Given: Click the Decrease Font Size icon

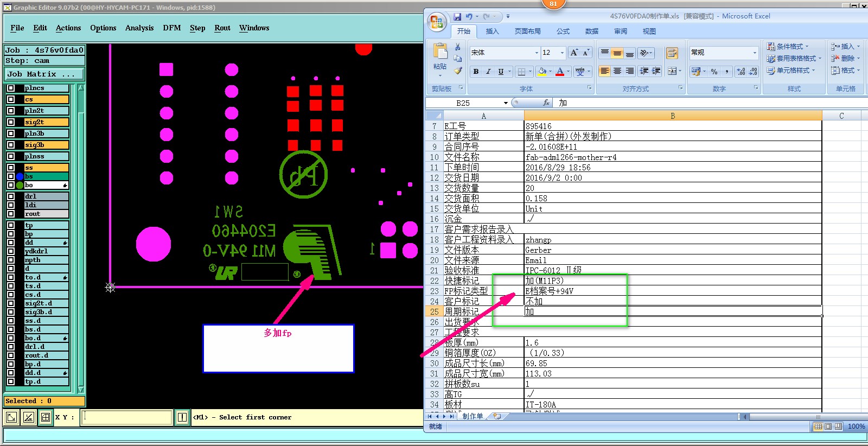Looking at the screenshot, I should pos(586,53).
